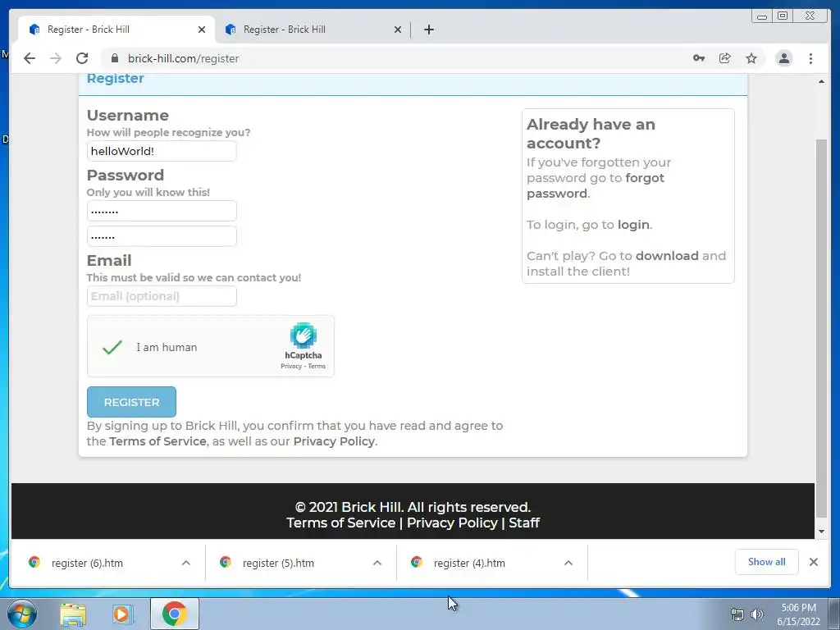This screenshot has height=630, width=840.
Task: Go back to the previous page
Action: (x=30, y=58)
